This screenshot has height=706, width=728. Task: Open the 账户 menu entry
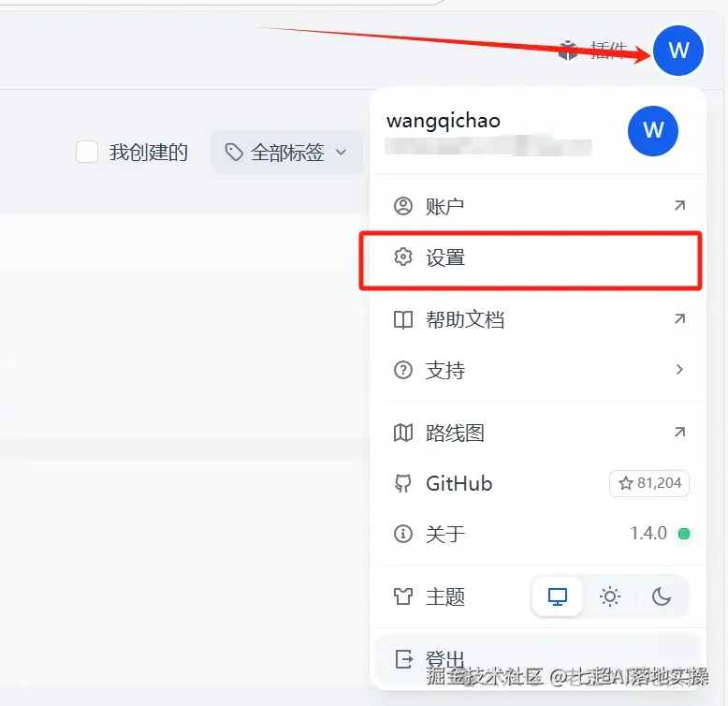538,206
